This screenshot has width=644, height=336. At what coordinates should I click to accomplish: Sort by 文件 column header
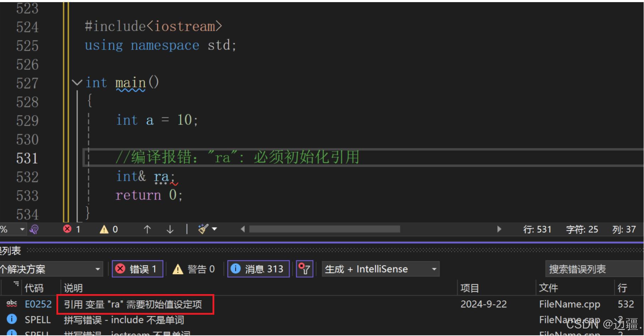[x=549, y=288]
